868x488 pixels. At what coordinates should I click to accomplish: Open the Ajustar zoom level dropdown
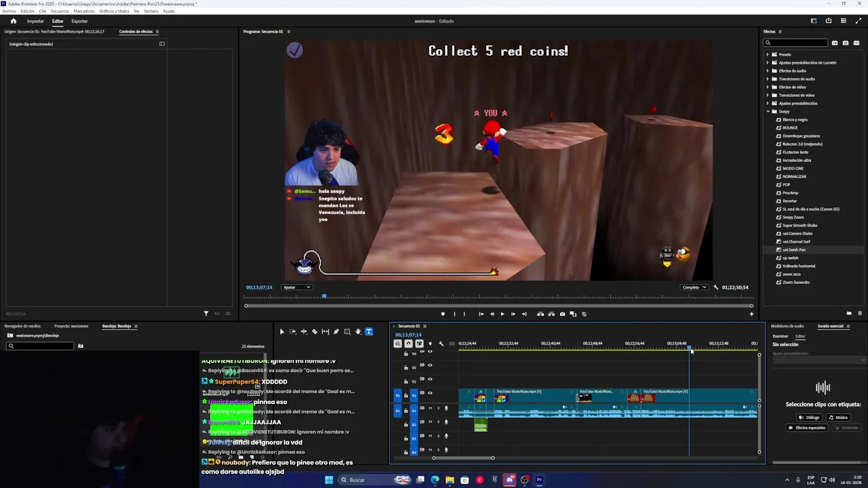click(296, 287)
